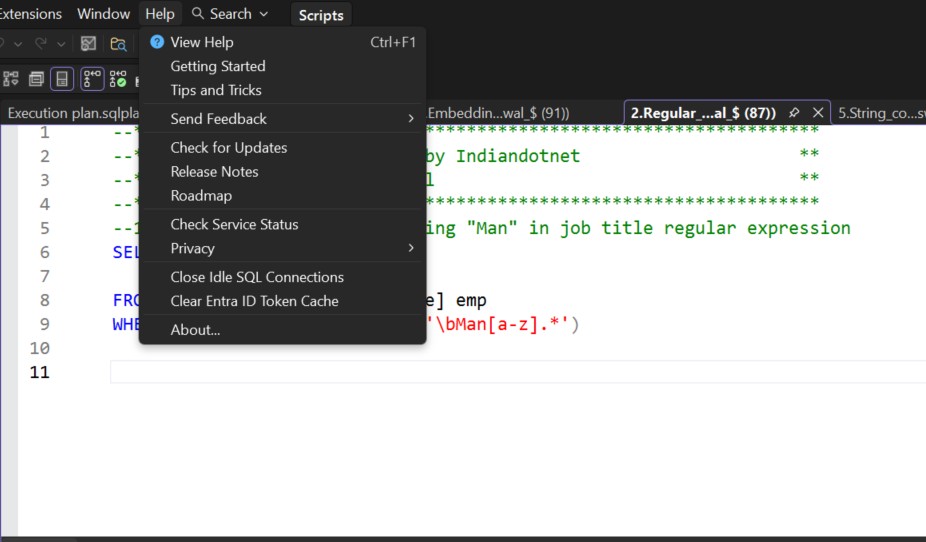Open the Query Options window icon
926x542 pixels.
36,79
